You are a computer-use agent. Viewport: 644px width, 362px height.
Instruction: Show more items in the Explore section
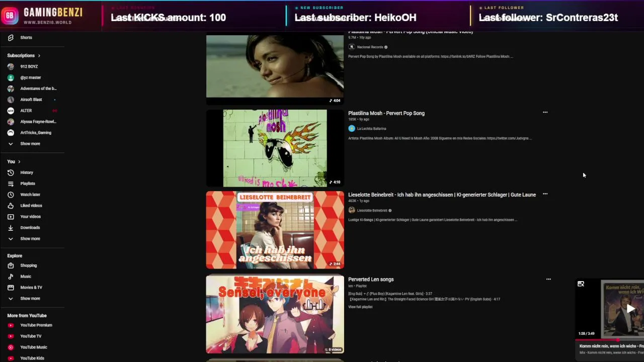30,299
